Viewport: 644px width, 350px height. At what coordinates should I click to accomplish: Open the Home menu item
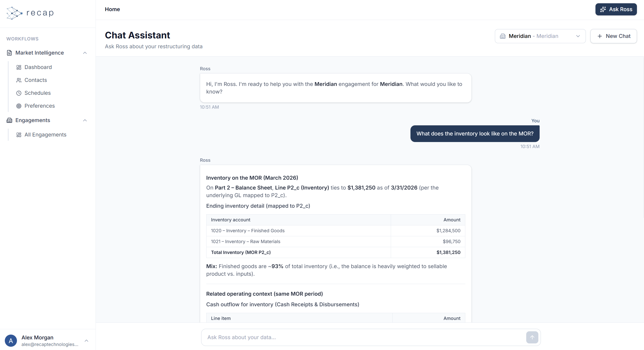112,9
